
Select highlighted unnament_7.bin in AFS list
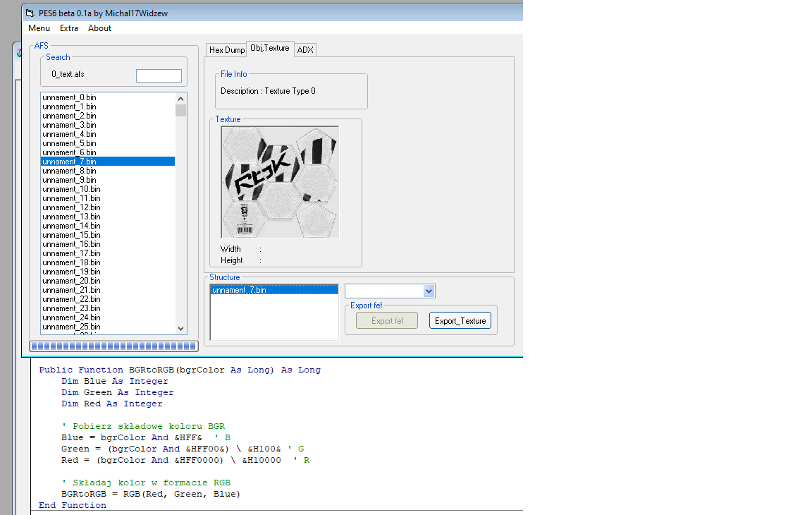click(108, 162)
